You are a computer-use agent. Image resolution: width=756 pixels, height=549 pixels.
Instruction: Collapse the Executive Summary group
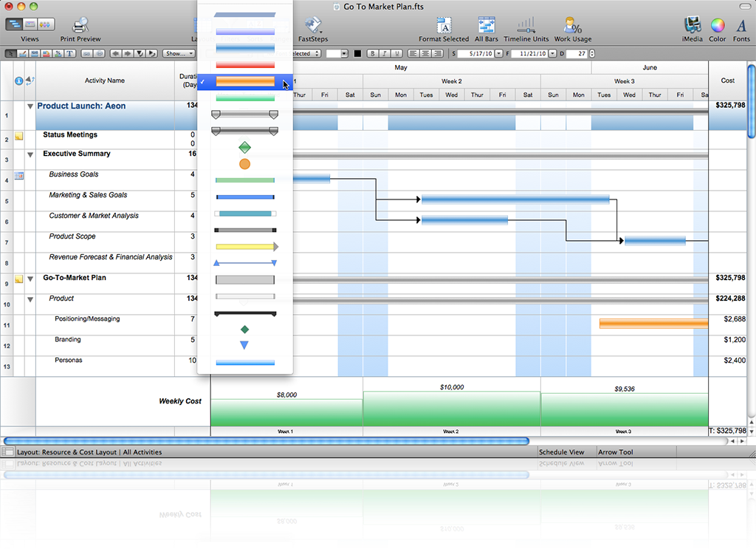[30, 154]
